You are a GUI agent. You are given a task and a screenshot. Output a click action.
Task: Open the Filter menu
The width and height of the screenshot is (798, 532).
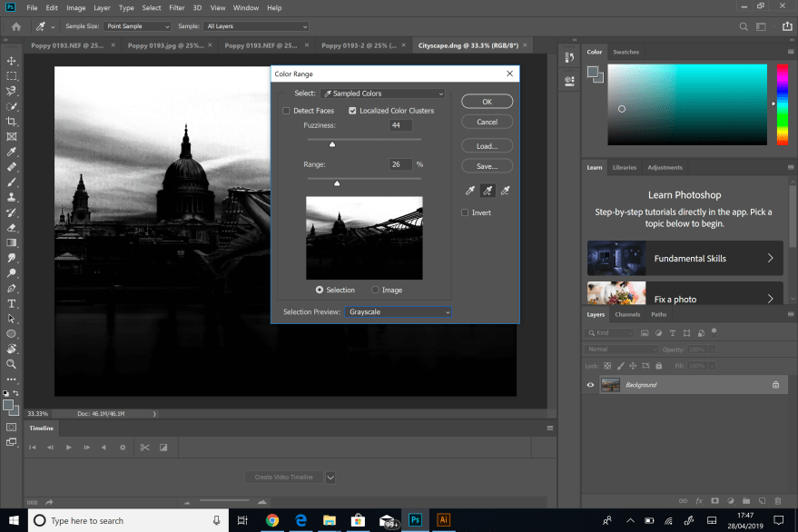tap(177, 7)
